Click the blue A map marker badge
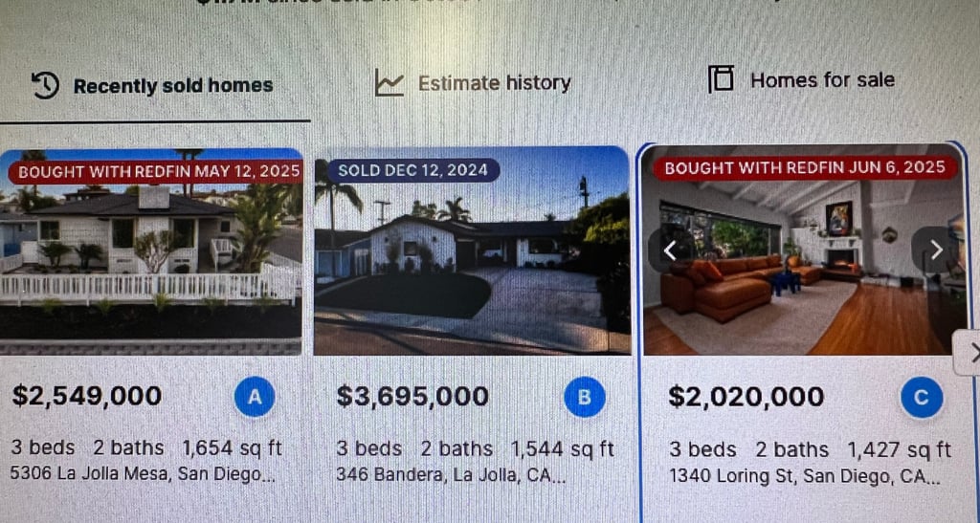The image size is (980, 523). [x=255, y=397]
